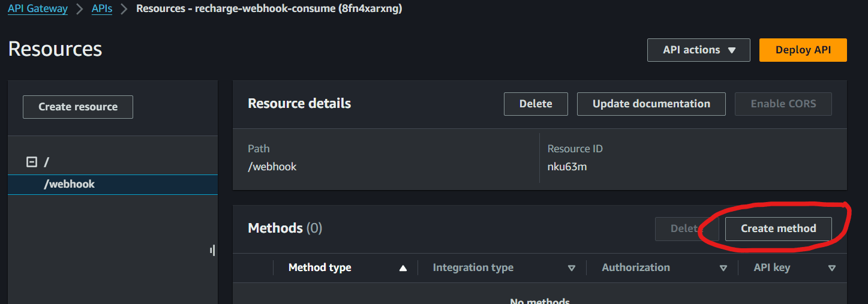Open the API actions dropdown
The image size is (868, 304).
699,50
